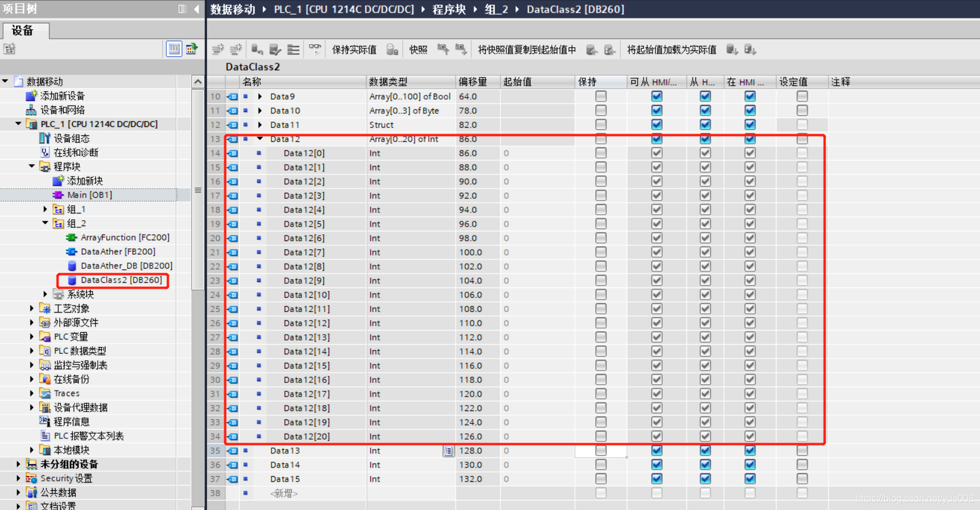
Task: Click the green arrow overview icon in project tree
Action: tap(191, 49)
